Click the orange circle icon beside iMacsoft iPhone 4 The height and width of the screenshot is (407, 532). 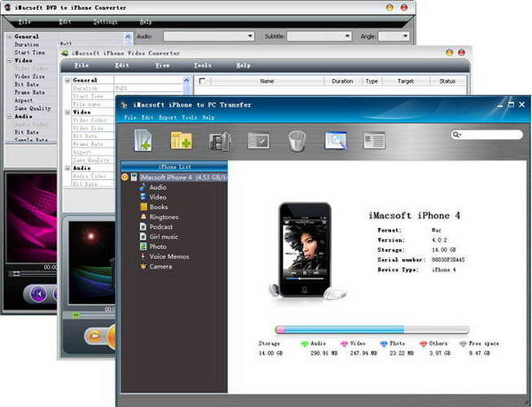click(x=125, y=177)
